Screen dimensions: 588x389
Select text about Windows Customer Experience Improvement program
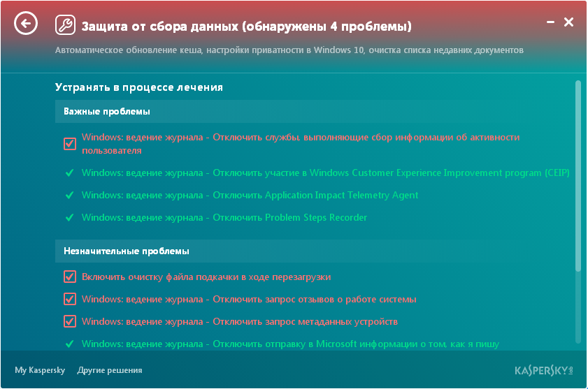326,173
